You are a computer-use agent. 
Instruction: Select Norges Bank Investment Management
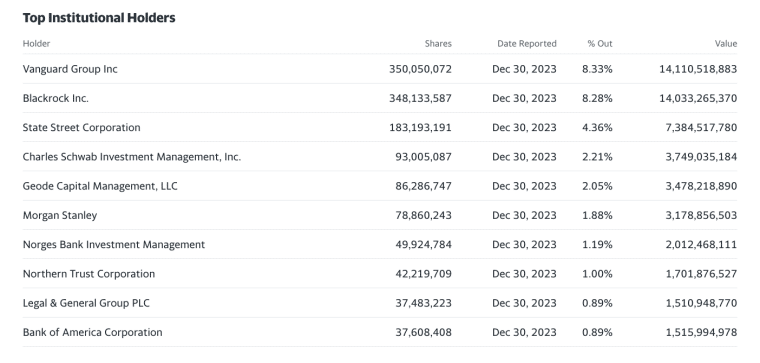[x=114, y=245]
